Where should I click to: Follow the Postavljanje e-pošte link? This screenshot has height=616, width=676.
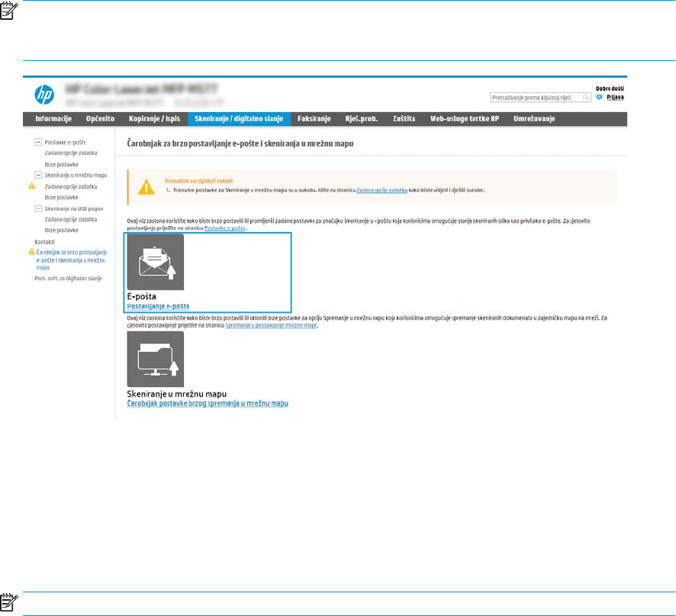(158, 306)
